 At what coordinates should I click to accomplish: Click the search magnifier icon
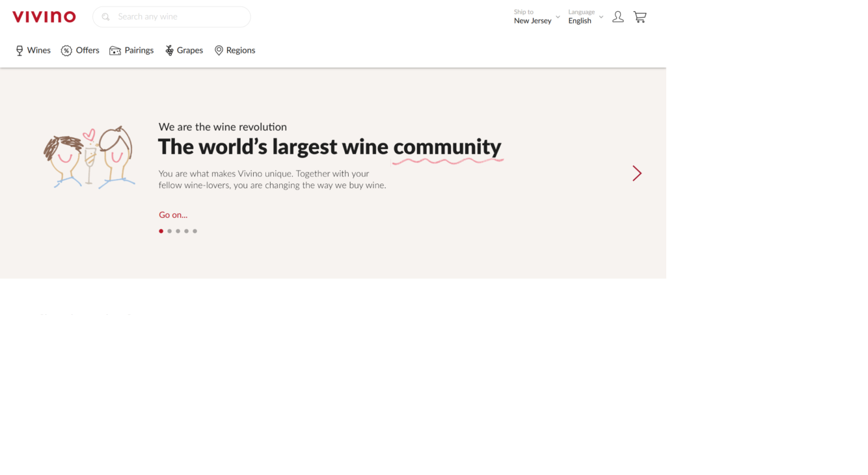[105, 17]
